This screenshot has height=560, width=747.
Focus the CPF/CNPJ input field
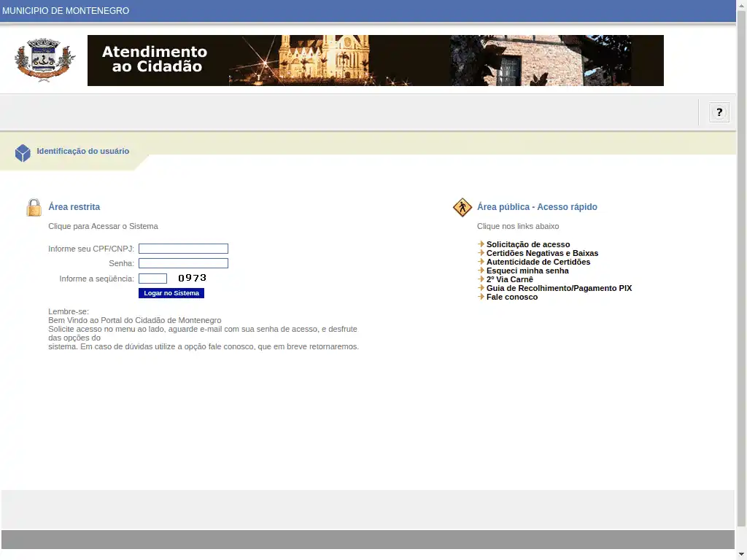pos(183,249)
